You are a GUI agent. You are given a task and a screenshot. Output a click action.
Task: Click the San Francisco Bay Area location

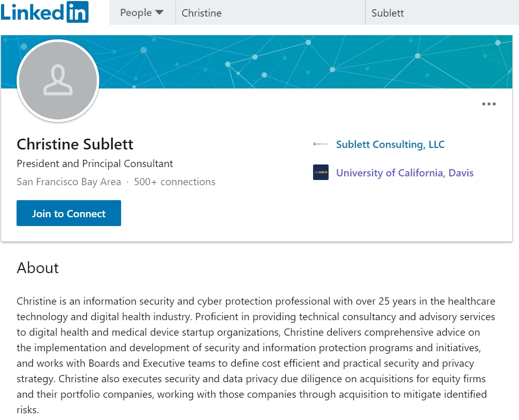pyautogui.click(x=69, y=182)
